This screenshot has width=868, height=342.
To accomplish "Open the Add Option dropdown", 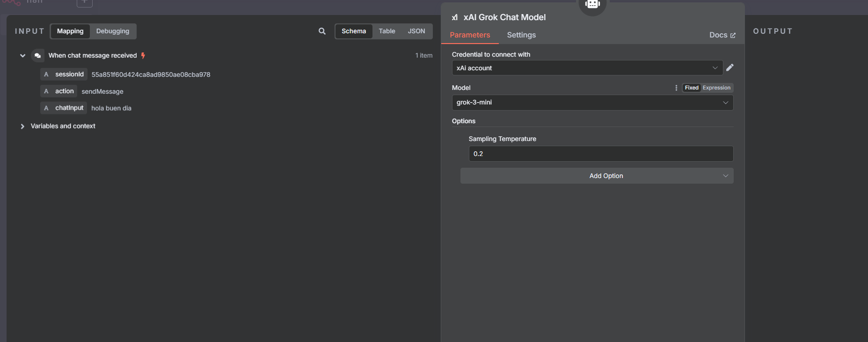I will [597, 176].
